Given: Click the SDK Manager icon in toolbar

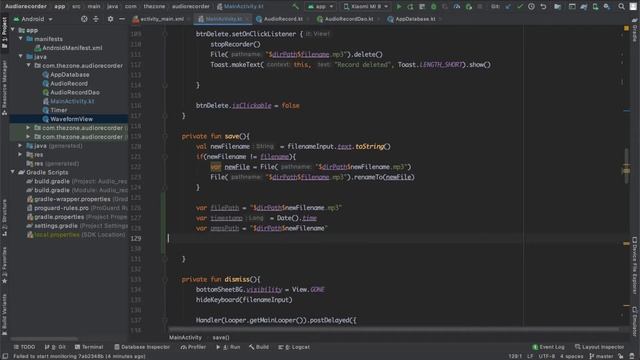Looking at the screenshot, I should [x=607, y=7].
